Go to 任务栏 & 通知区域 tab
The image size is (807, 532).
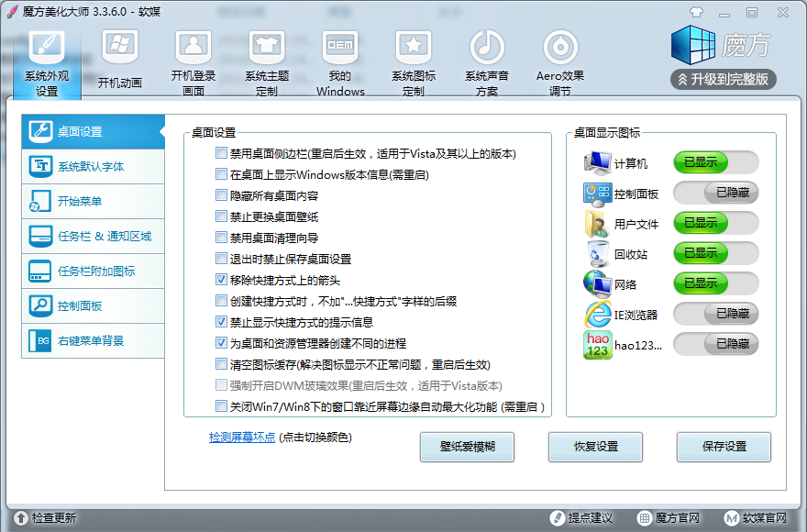[x=94, y=237]
